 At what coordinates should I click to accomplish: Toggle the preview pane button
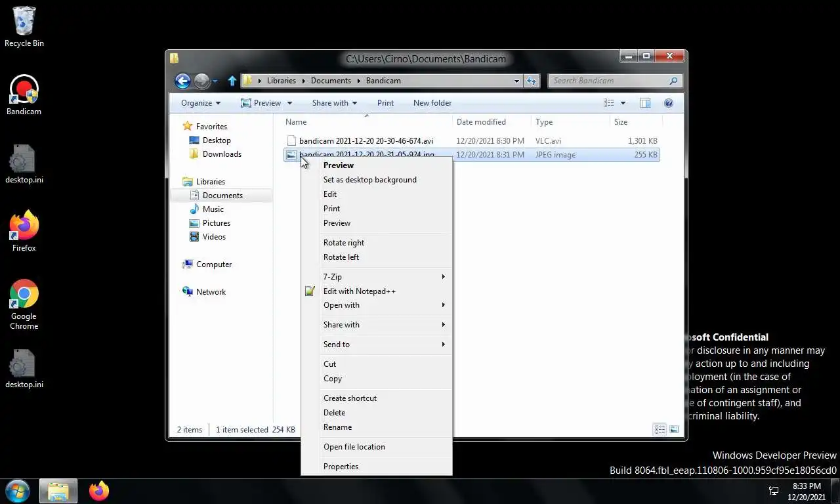(645, 103)
